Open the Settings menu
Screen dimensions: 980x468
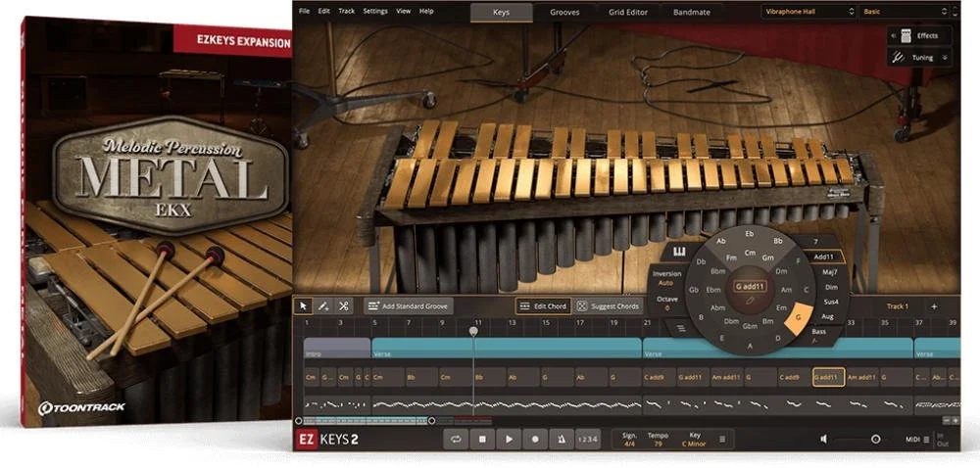coord(375,11)
